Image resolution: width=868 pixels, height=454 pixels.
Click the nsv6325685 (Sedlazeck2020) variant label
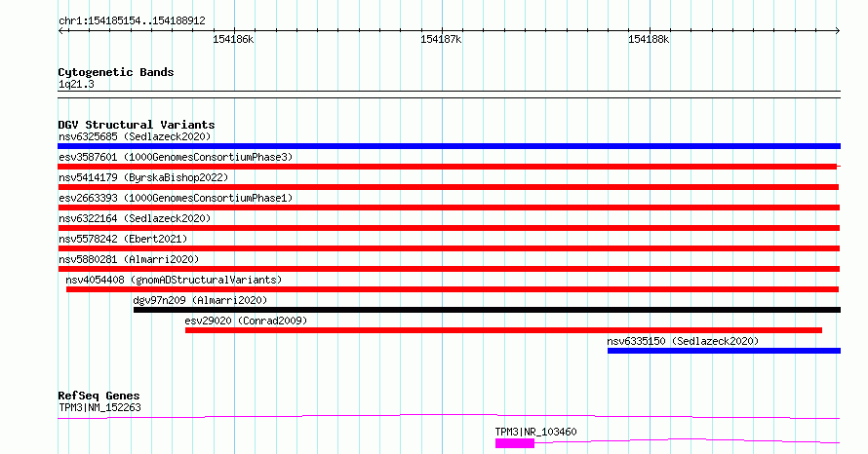point(135,136)
